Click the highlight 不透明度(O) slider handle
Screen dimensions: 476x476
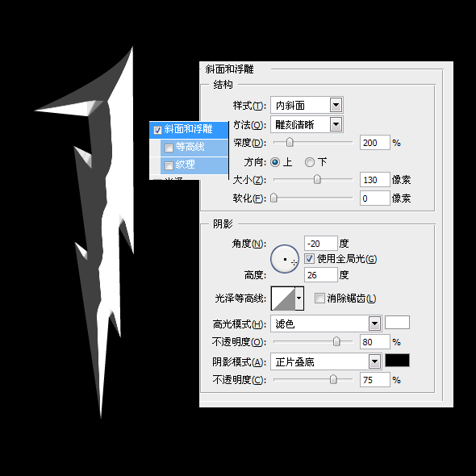coord(336,341)
